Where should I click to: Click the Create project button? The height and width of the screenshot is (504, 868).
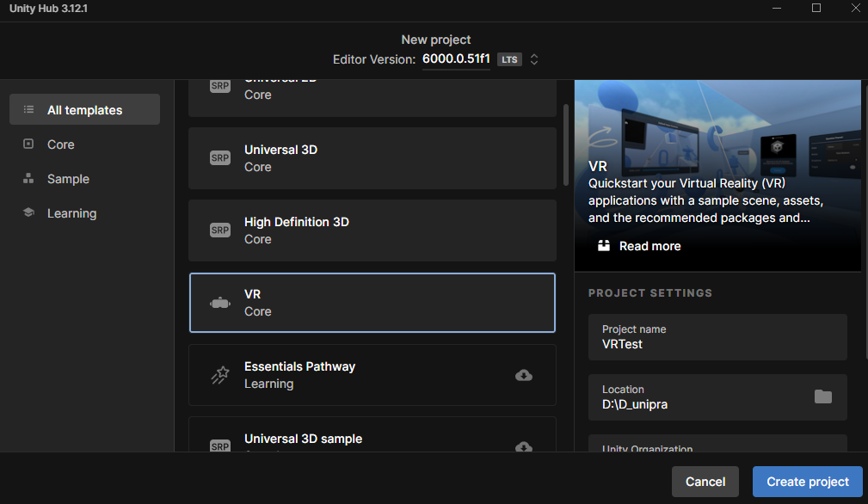(x=808, y=482)
